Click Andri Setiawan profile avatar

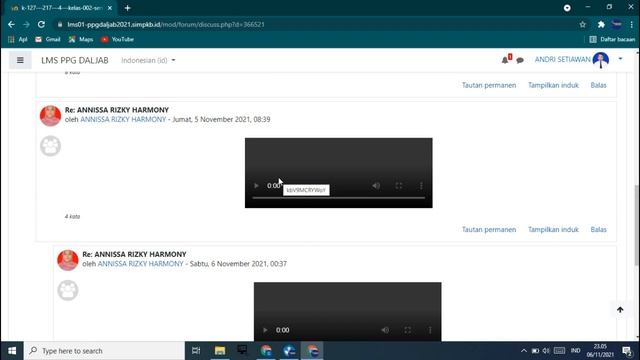600,60
